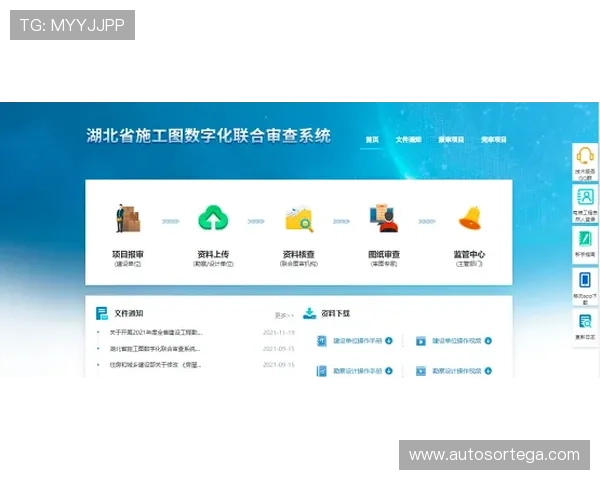Click the 资料下载 section download-tray icon
Screen dimensions: 600x480
click(x=310, y=313)
